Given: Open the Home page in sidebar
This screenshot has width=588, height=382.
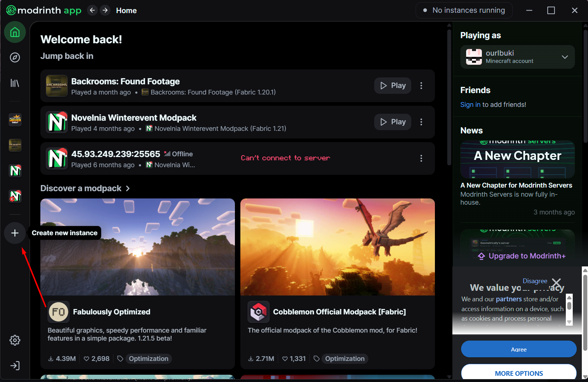Looking at the screenshot, I should 15,32.
